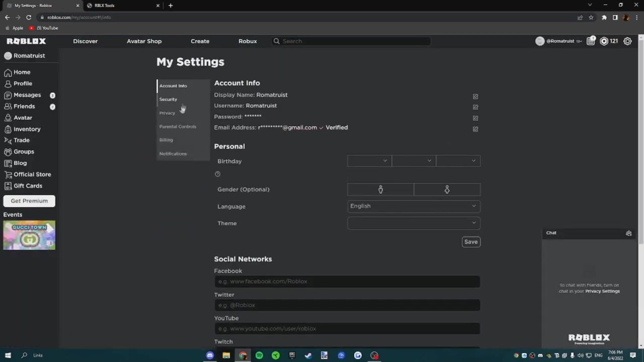
Task: Click the Twitter handle input field
Action: point(347,305)
